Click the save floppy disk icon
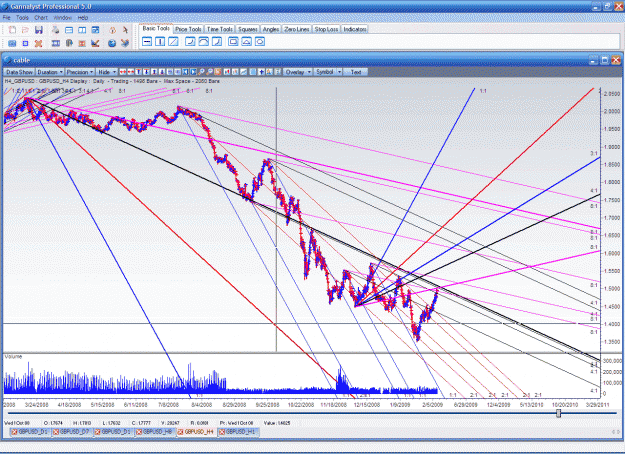This screenshot has height=454, width=625. pos(39,30)
